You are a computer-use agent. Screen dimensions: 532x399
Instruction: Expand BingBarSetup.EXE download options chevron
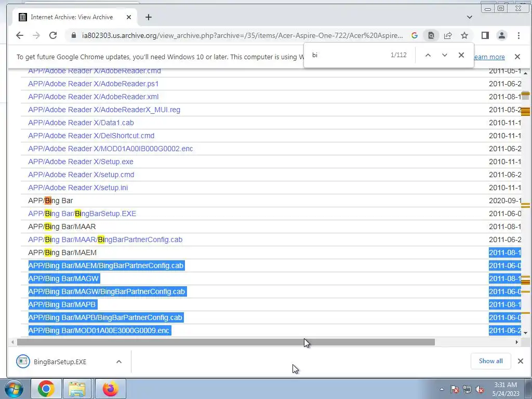point(119,362)
